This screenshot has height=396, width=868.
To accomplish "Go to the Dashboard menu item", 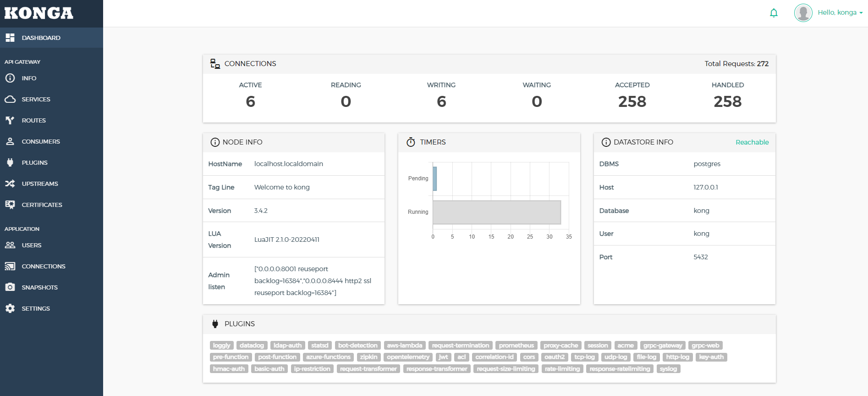I will coord(41,38).
